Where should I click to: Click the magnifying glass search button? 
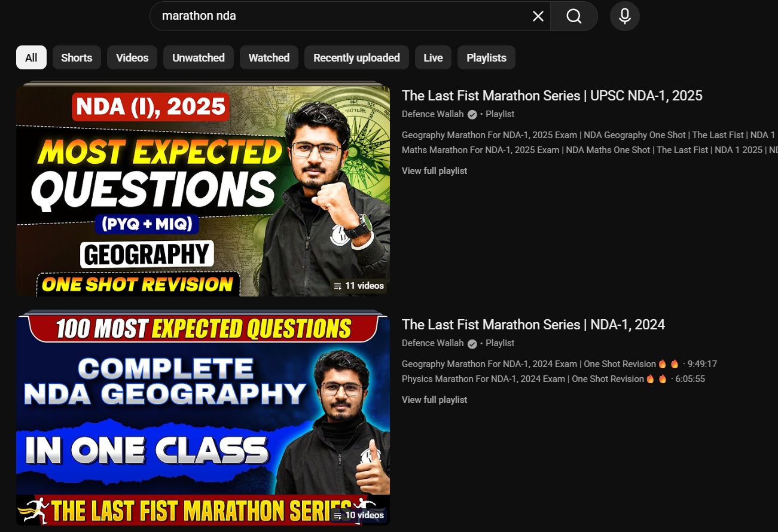[574, 16]
